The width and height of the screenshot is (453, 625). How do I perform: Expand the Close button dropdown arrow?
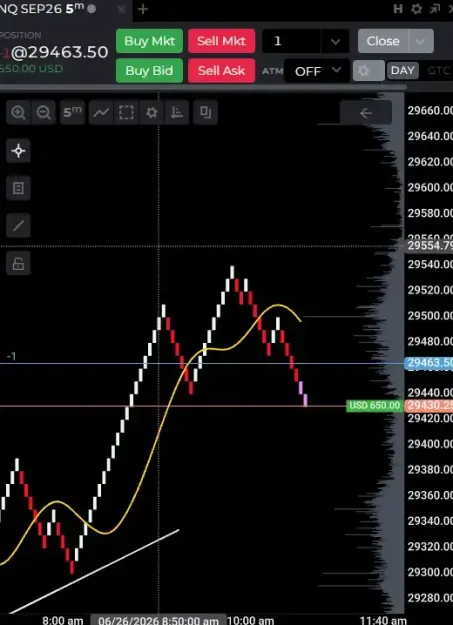[421, 41]
